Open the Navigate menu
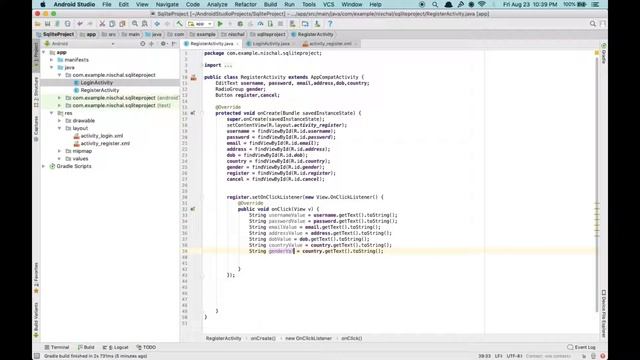Screen dimensions: 640x360 pos(167,4)
